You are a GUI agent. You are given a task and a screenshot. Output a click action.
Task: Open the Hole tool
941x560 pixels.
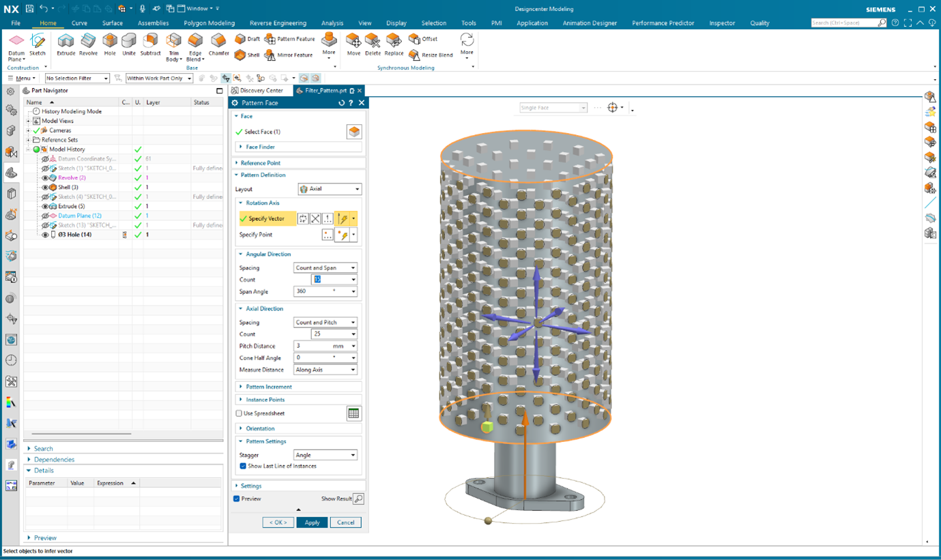[109, 45]
